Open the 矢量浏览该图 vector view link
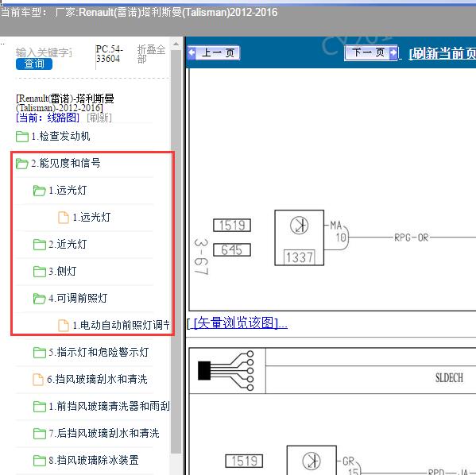The width and height of the screenshot is (476, 475). (237, 322)
